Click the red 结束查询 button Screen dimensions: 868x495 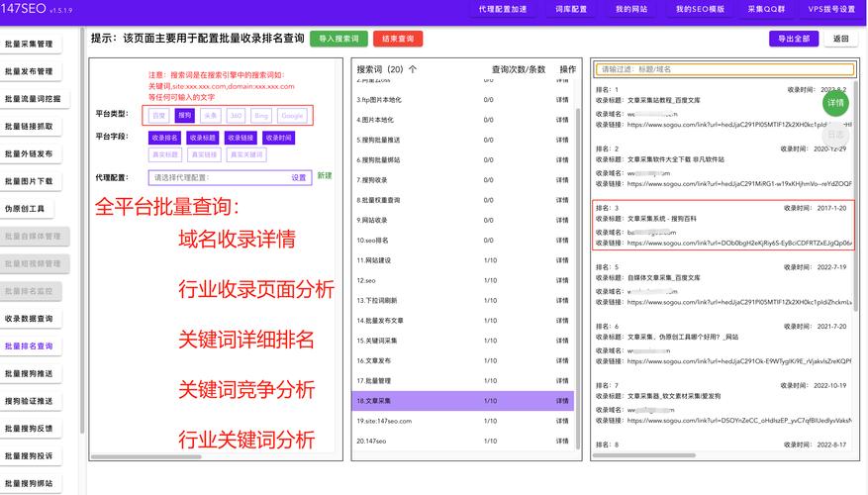[x=398, y=39]
